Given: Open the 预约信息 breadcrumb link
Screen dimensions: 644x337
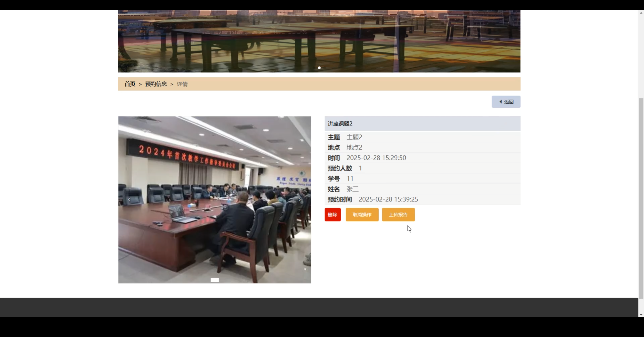Looking at the screenshot, I should [x=156, y=84].
